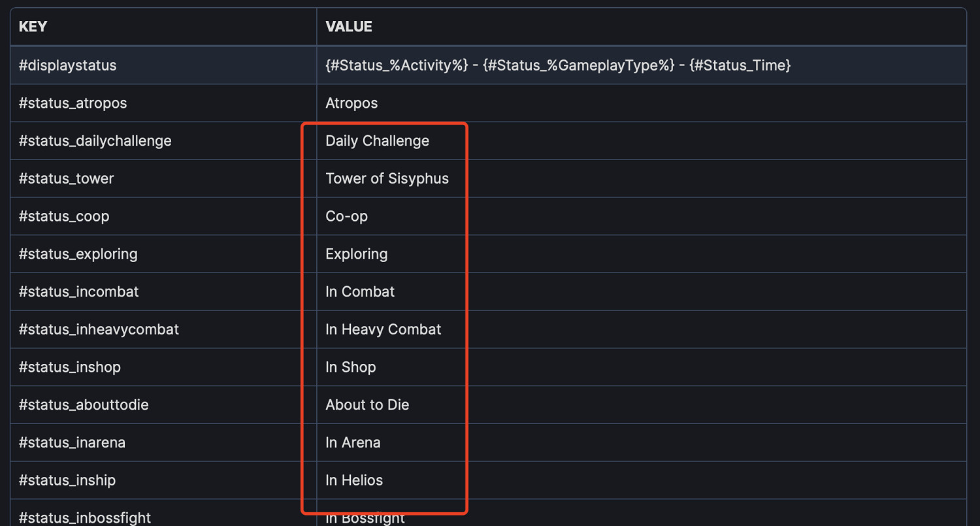
Task: Select the #status_incombat key cell
Action: point(79,291)
